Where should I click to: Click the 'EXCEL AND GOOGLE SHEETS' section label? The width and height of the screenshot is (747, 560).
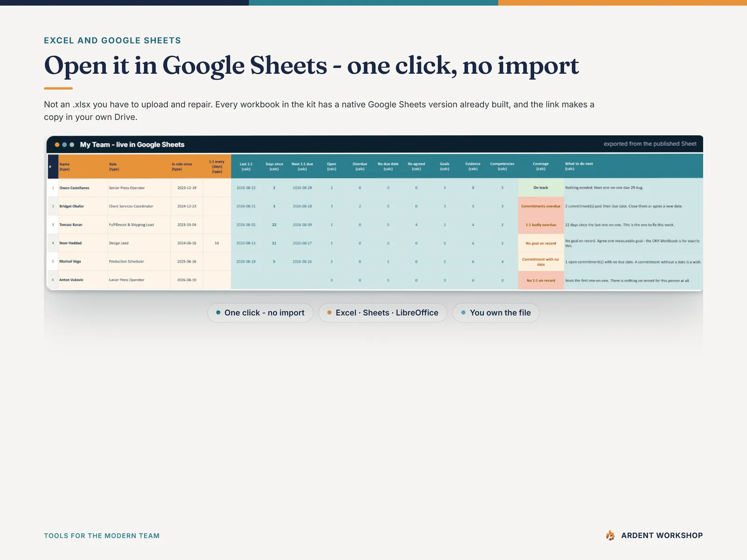113,41
